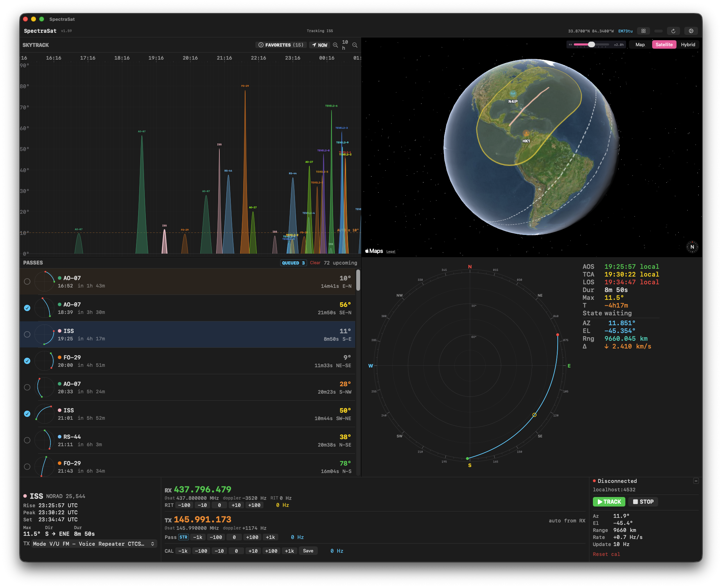Click the EM73tu grid locator
Viewport: 722px width, 588px height.
tap(625, 31)
